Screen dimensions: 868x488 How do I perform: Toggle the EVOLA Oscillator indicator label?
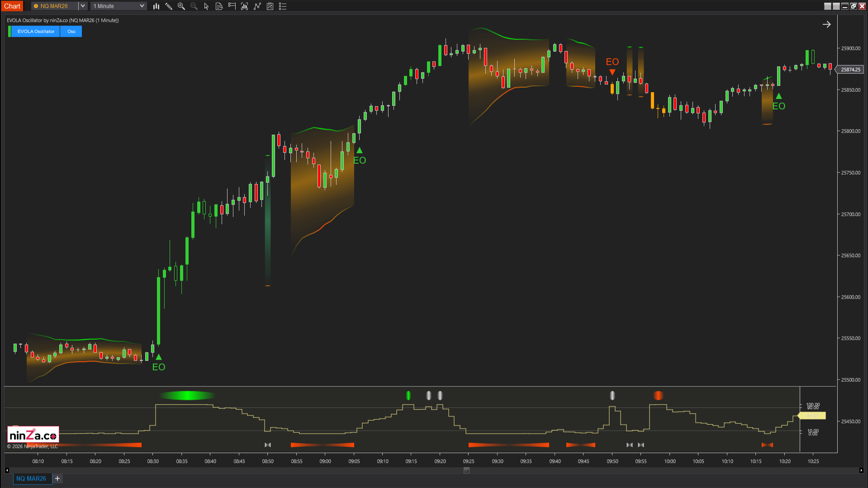click(x=35, y=31)
